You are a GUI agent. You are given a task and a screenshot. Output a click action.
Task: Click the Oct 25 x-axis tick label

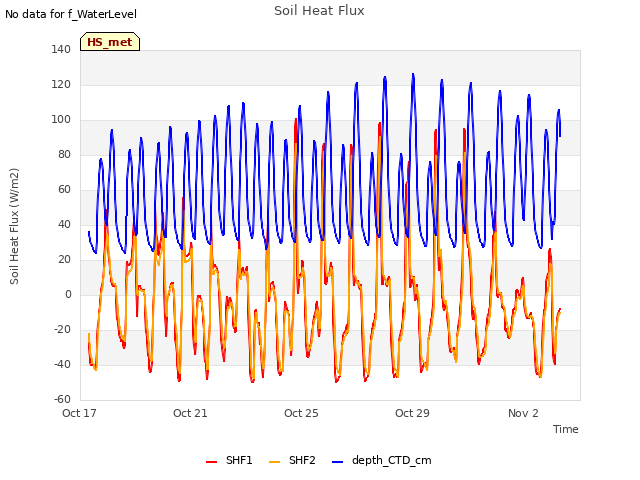pyautogui.click(x=301, y=413)
